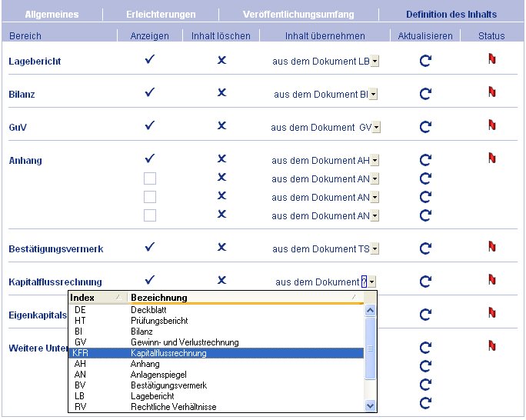Switch to the Allgemeines tab
Viewport: 526px width, 420px height.
pos(52,15)
